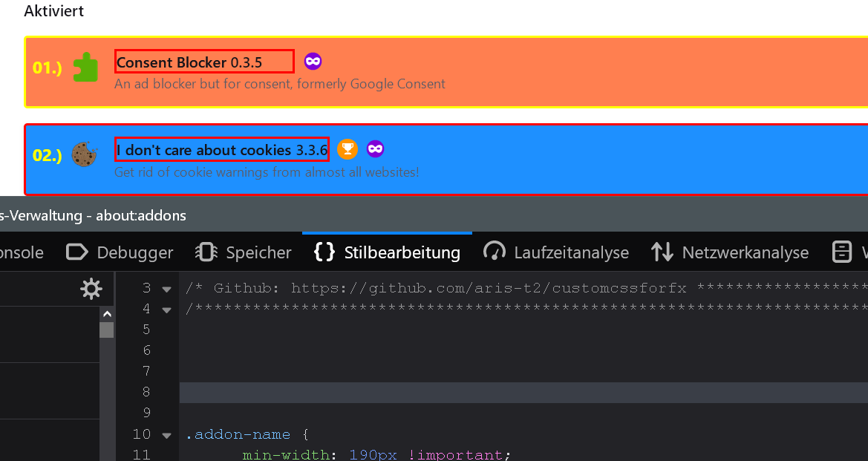The width and height of the screenshot is (868, 461).
Task: Switch to the Speicher tab
Action: [x=243, y=252]
